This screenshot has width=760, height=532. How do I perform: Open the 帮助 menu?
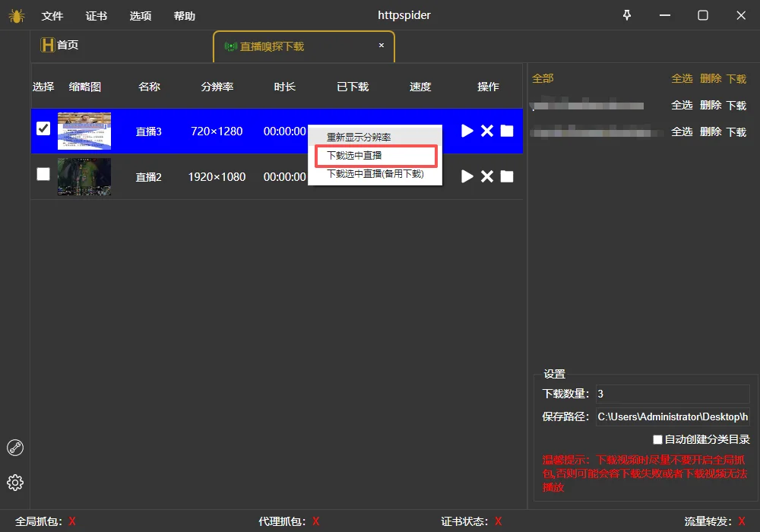[x=185, y=16]
